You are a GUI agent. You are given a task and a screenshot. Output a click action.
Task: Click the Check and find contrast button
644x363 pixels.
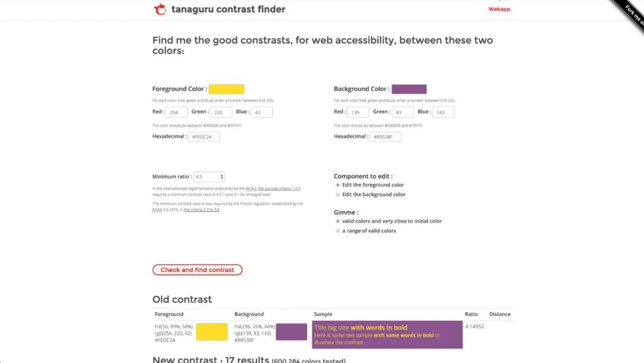click(x=197, y=270)
